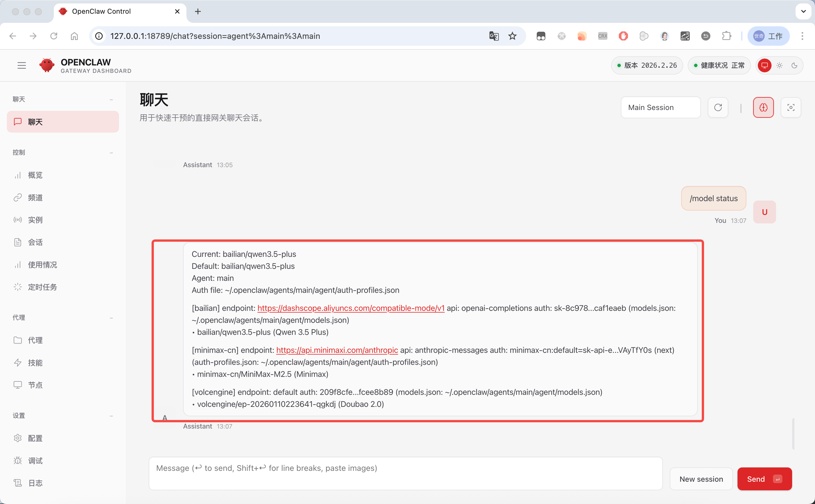Collapse the 代理 sidebar section

(x=112, y=318)
